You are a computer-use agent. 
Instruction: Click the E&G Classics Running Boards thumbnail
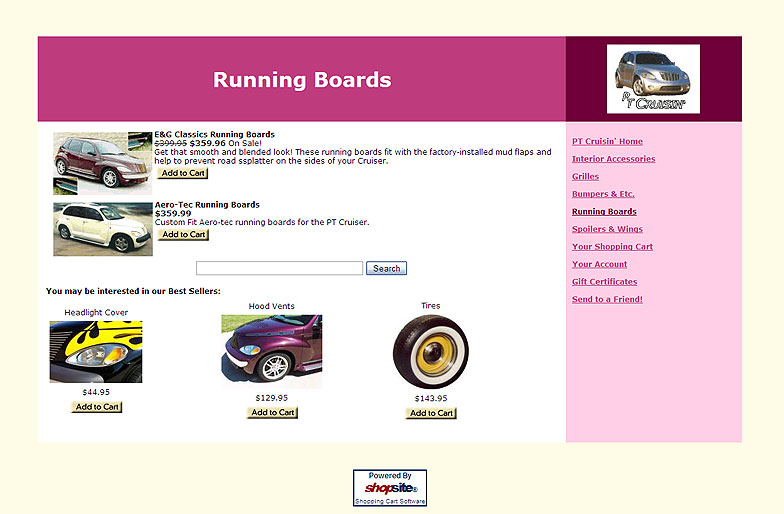coord(102,163)
